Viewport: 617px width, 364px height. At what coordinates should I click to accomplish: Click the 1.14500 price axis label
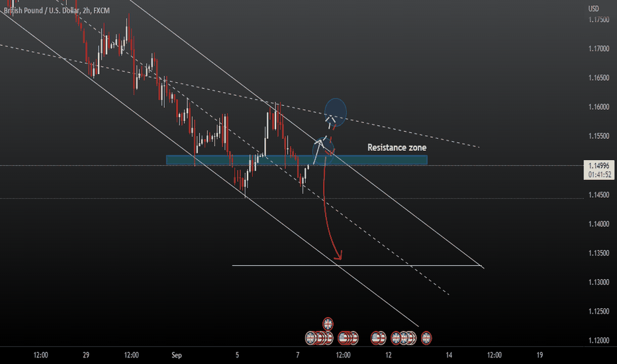pos(599,195)
